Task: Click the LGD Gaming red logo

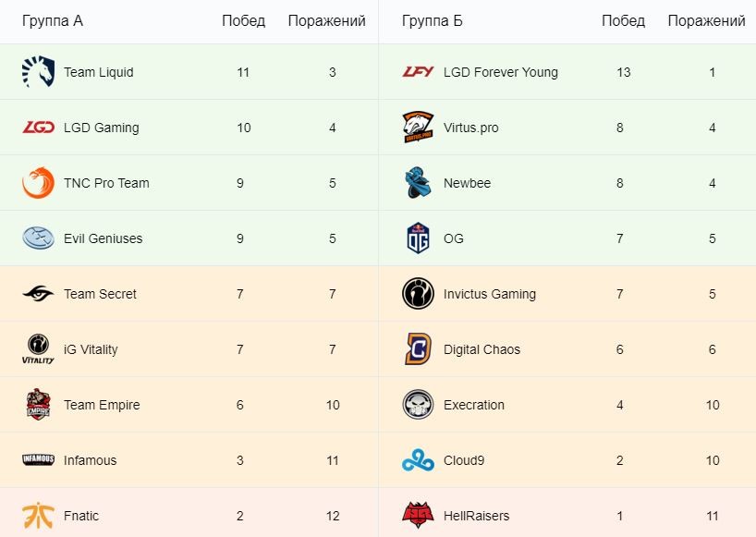Action: click(x=38, y=128)
